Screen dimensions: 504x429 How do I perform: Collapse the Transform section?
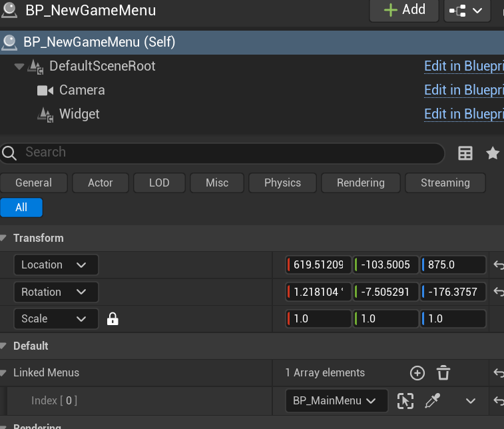3,238
